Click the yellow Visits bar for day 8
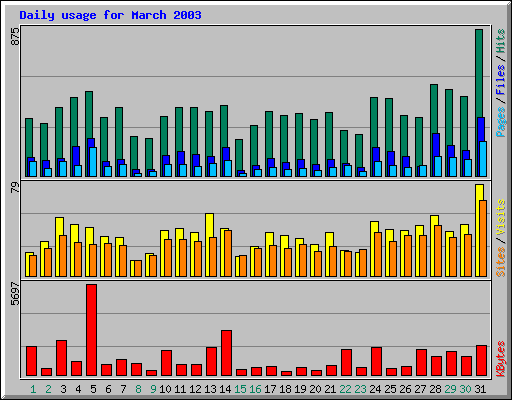The image size is (512, 400). click(x=132, y=268)
